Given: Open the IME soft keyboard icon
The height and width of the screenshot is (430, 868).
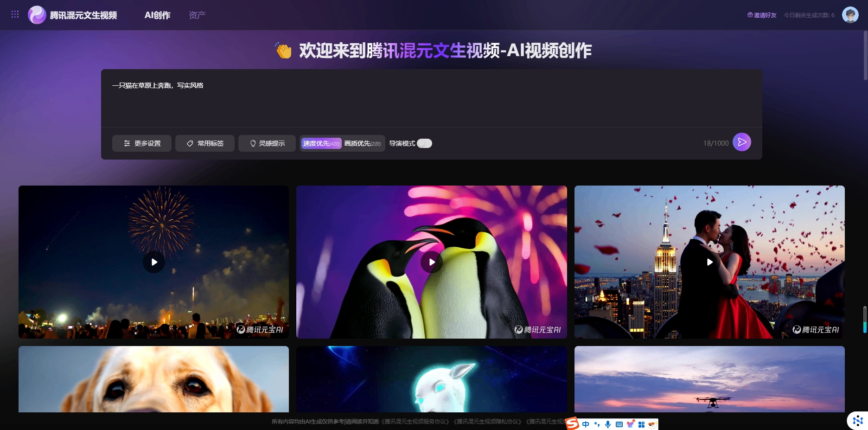Looking at the screenshot, I should [x=619, y=424].
